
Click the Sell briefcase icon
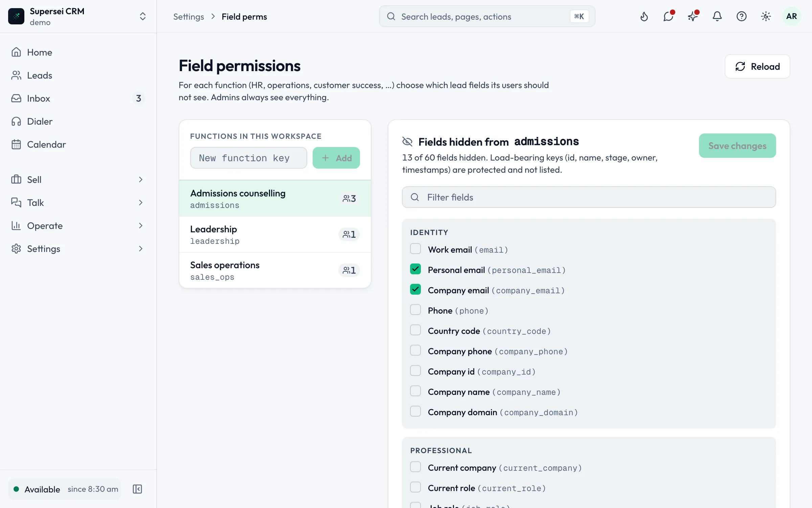coord(16,179)
